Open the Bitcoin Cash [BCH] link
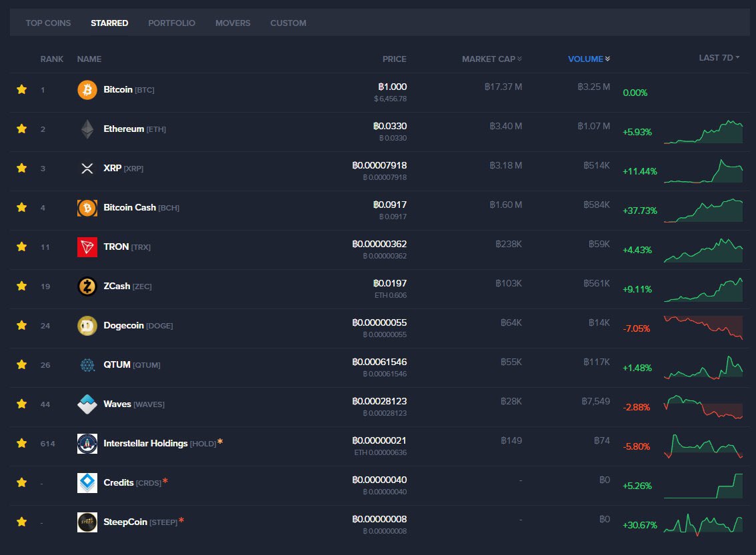The image size is (756, 555). (x=141, y=208)
